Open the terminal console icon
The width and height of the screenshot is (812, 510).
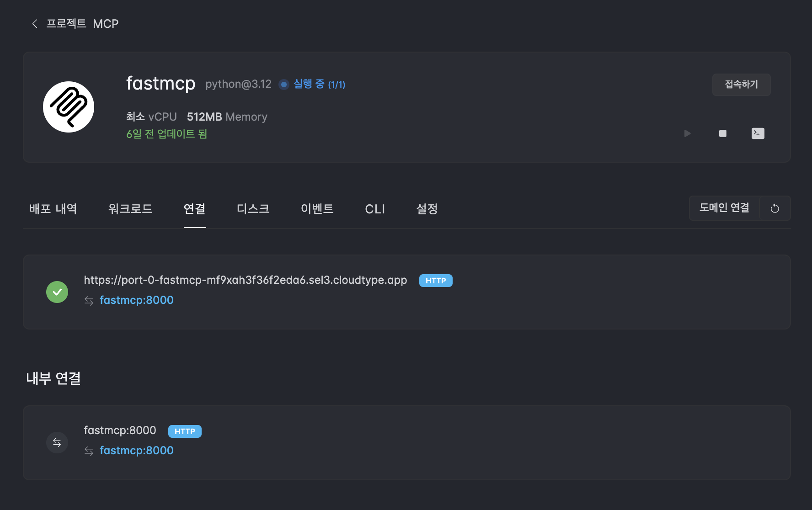758,133
